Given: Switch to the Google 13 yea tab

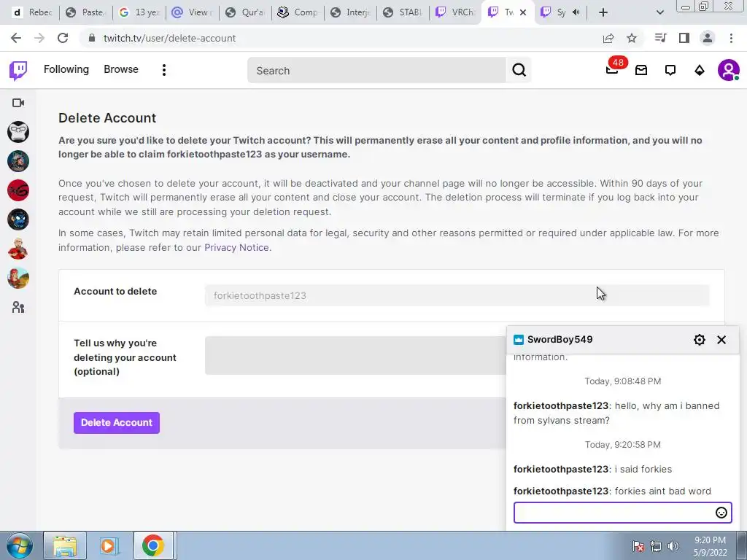Looking at the screenshot, I should 139,12.
